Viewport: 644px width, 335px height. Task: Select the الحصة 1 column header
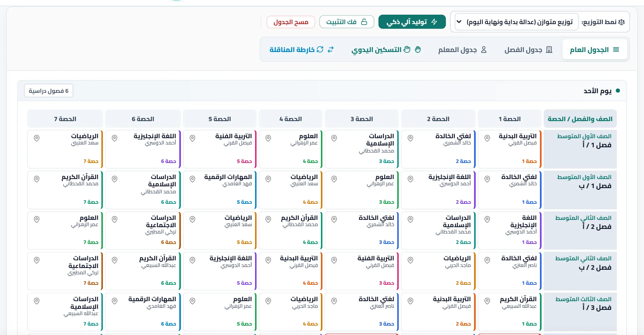click(509, 119)
